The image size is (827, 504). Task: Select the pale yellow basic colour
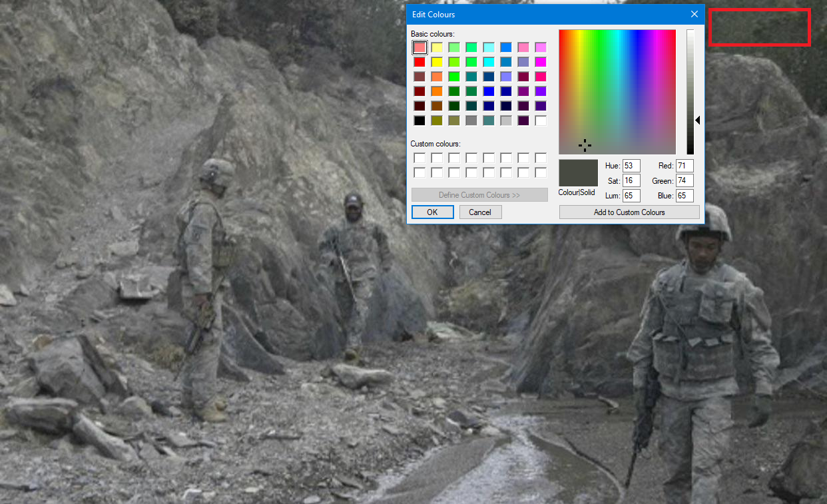coord(437,47)
